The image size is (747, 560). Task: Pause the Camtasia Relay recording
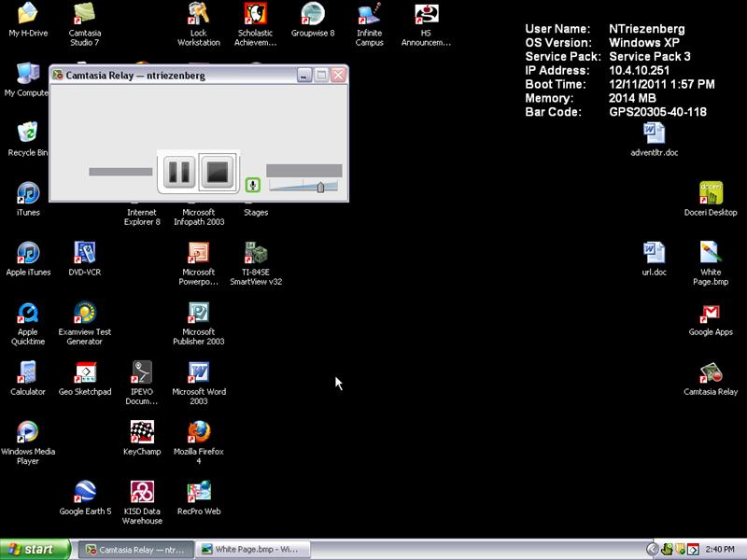pos(179,172)
